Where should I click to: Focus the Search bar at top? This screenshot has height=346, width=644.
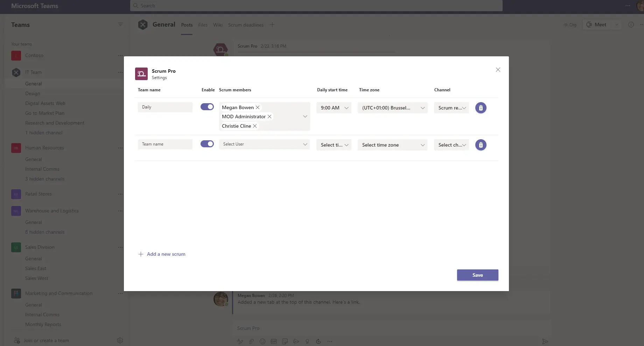point(316,6)
